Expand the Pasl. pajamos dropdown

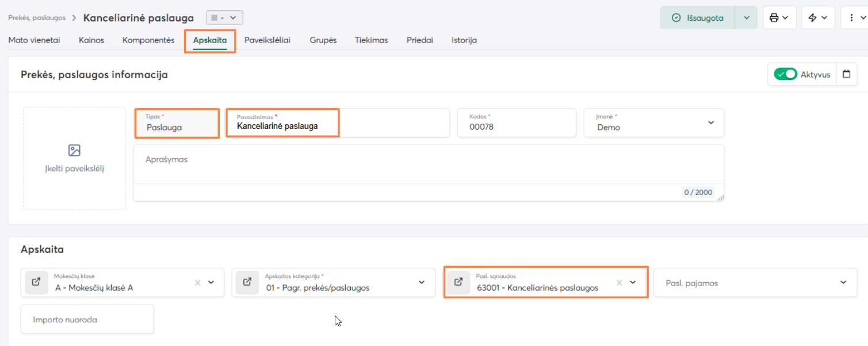point(843,283)
